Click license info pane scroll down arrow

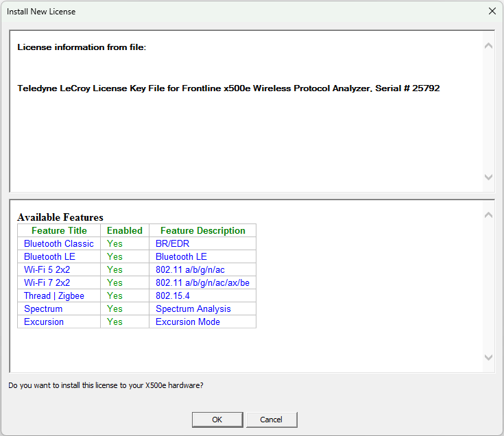pyautogui.click(x=488, y=177)
